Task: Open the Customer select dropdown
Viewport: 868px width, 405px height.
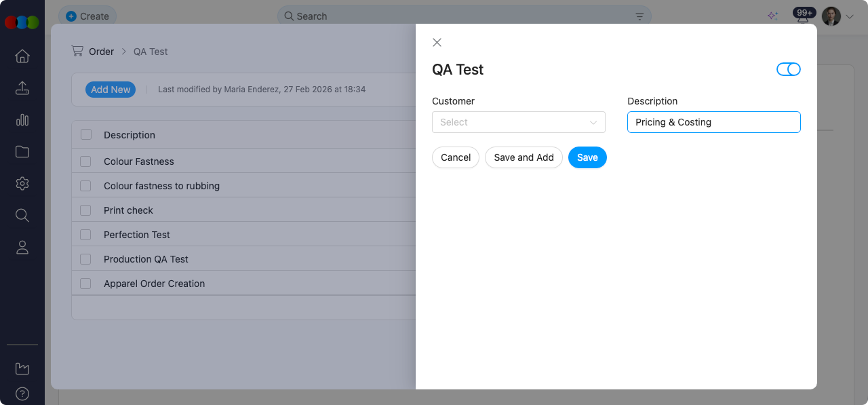Action: coord(518,122)
